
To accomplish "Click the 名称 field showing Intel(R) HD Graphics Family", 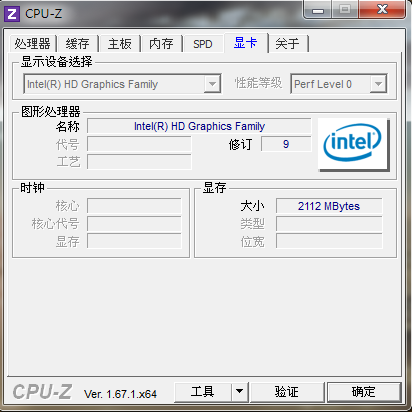I will 199,126.
